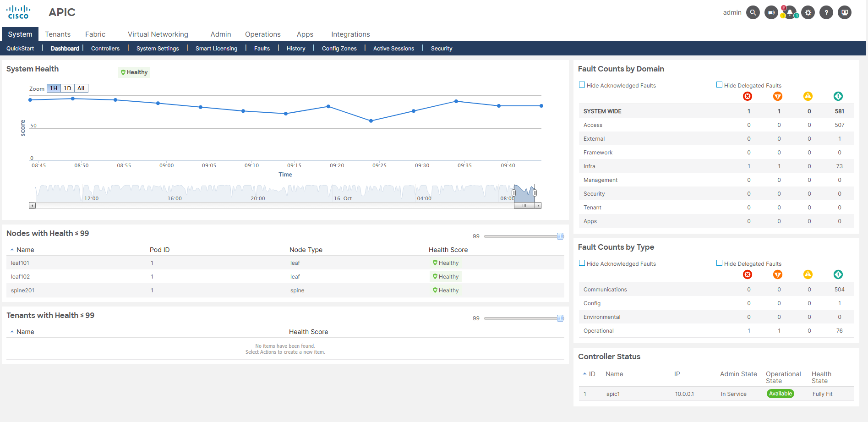
Task: Check Hide Delegated Faults in Fault Counts by Domain
Action: [x=720, y=85]
